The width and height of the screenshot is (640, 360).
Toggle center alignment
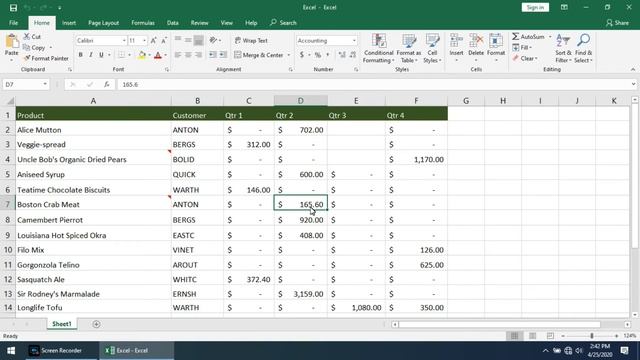click(x=188, y=55)
